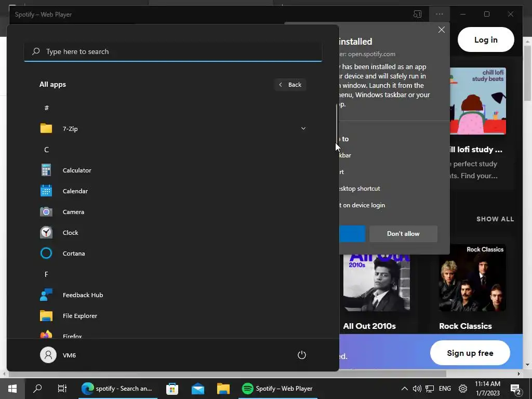This screenshot has height=399, width=532.
Task: Open the settings gear in system tray
Action: [x=463, y=389]
